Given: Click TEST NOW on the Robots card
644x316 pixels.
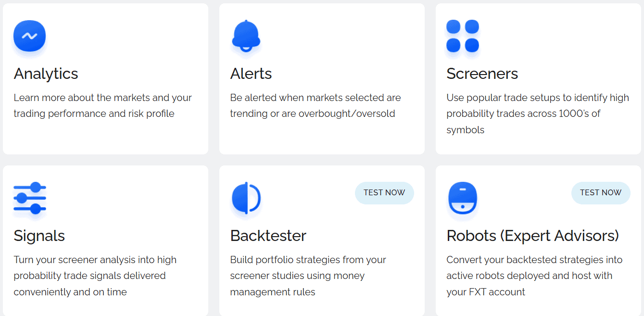Looking at the screenshot, I should point(601,193).
